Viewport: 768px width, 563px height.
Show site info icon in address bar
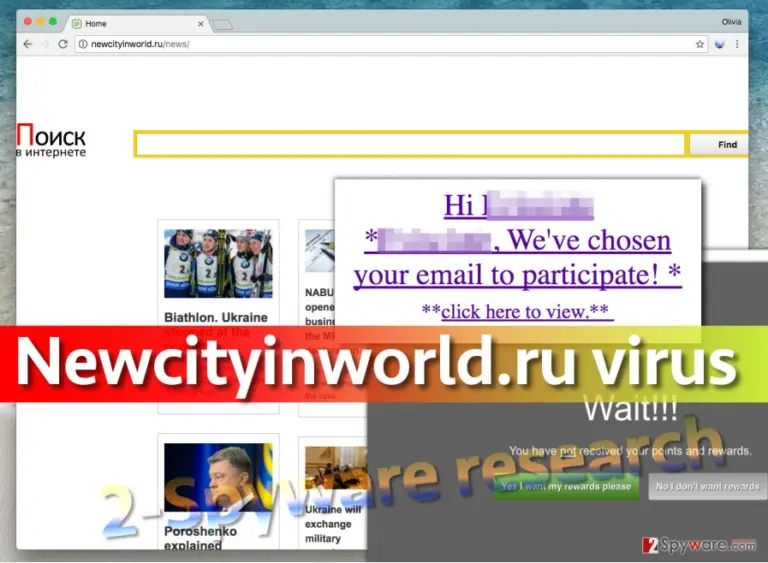(x=83, y=44)
